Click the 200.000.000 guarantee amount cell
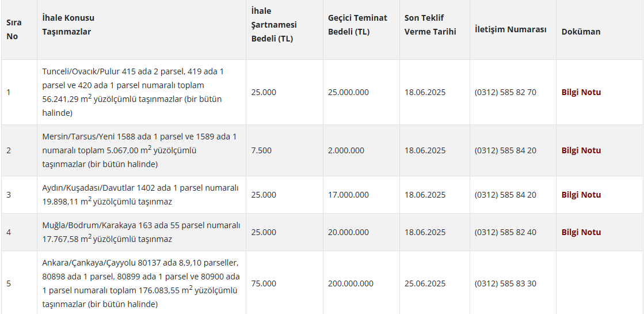The image size is (644, 314). 350,283
